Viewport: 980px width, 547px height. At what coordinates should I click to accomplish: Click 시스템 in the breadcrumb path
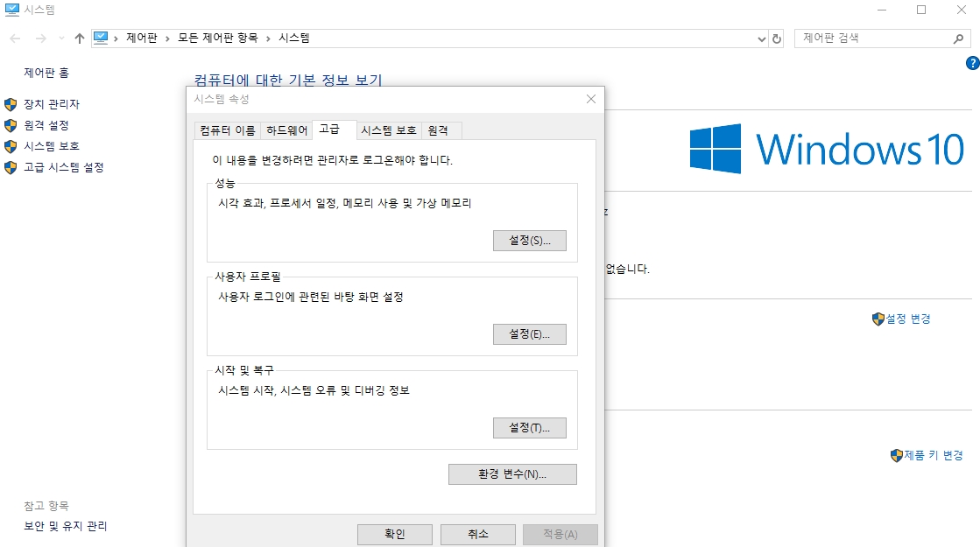[293, 39]
